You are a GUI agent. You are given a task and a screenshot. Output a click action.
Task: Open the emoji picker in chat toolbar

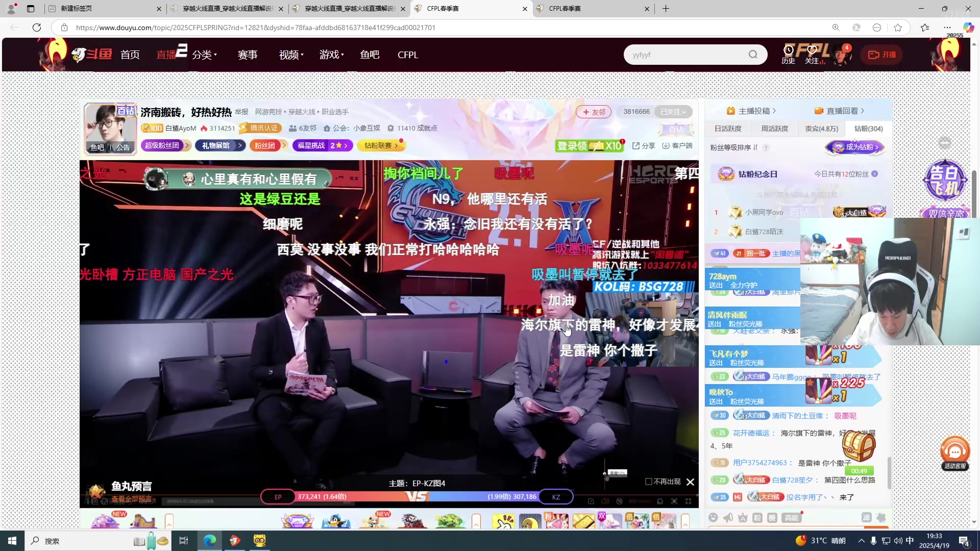(x=713, y=517)
